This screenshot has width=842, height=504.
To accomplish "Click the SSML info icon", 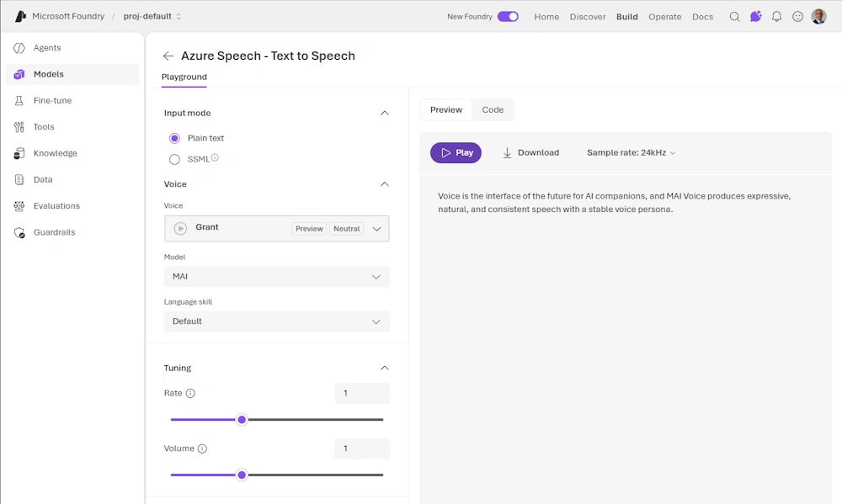I will (x=215, y=158).
